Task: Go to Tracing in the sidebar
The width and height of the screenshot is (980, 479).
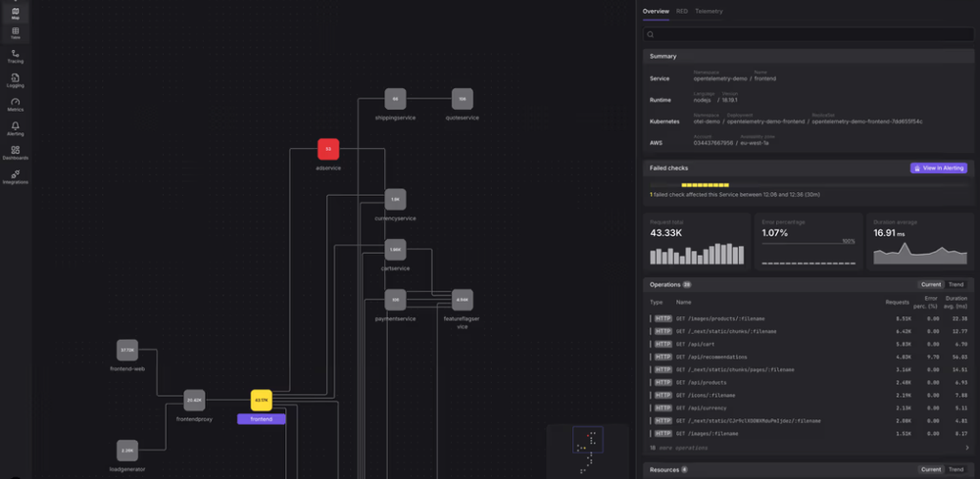Action: 16,57
